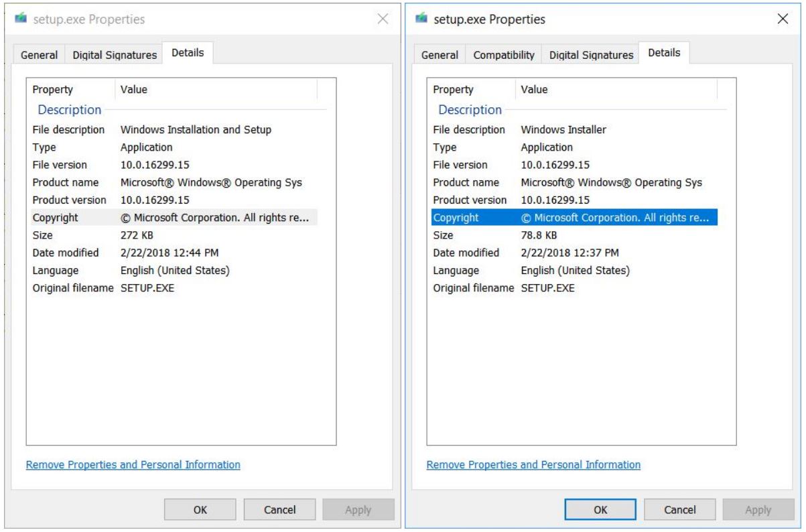Viewport: 806px width, 532px height.
Task: Select the Details tab in the left window
Action: click(188, 53)
